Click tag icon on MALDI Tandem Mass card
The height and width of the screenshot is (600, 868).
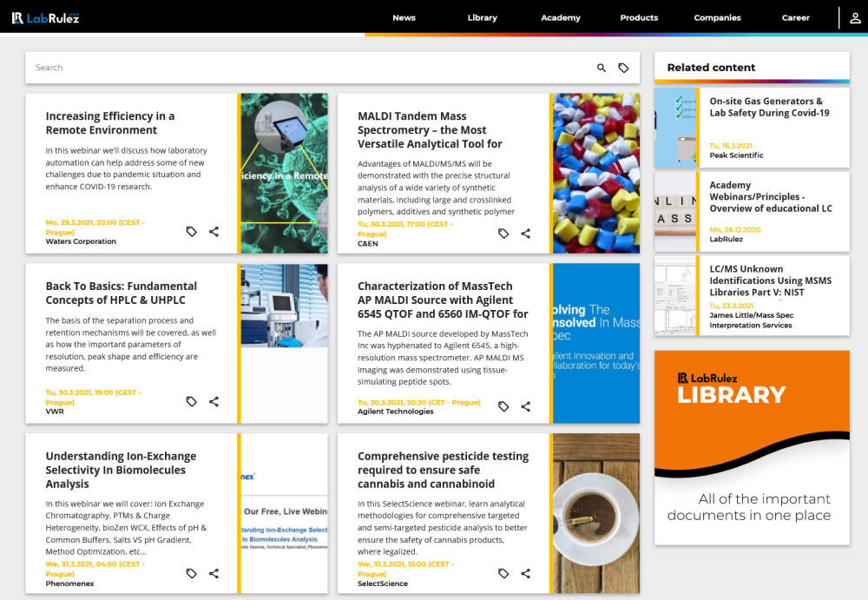(x=503, y=234)
